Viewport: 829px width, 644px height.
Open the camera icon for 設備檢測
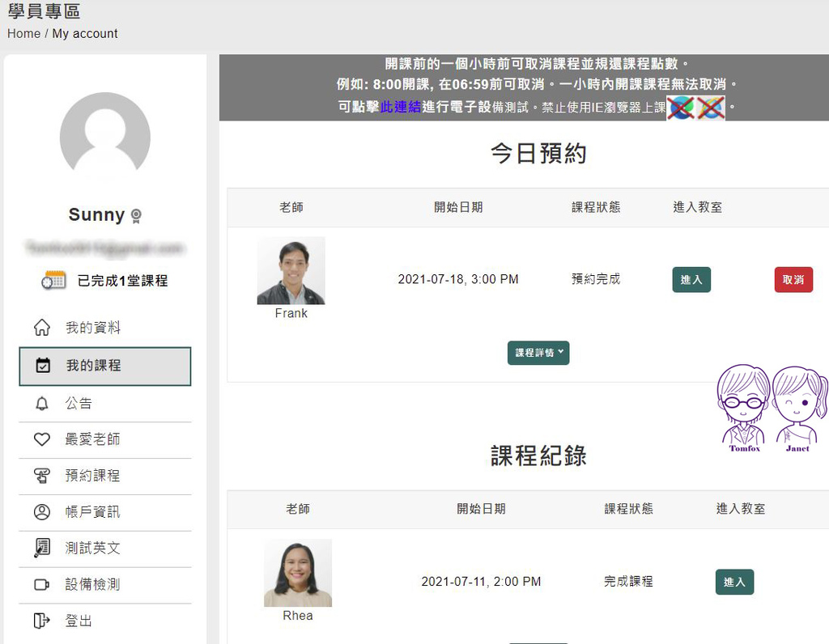[x=42, y=584]
